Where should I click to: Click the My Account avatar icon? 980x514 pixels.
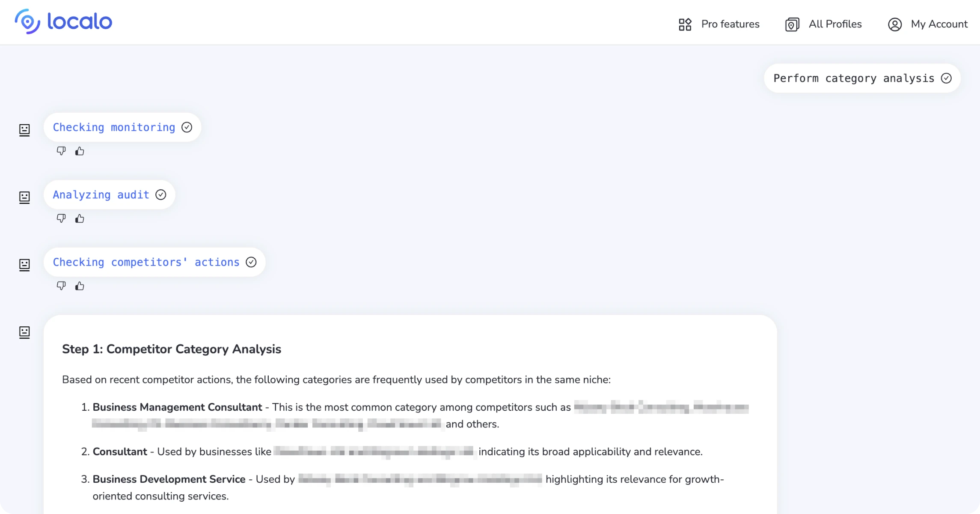pos(894,24)
